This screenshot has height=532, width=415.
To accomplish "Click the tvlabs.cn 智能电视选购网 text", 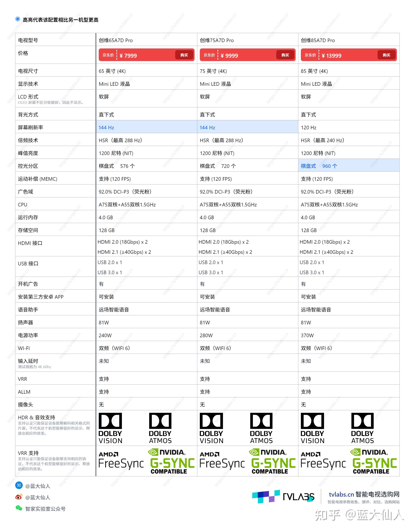I will [x=364, y=494].
